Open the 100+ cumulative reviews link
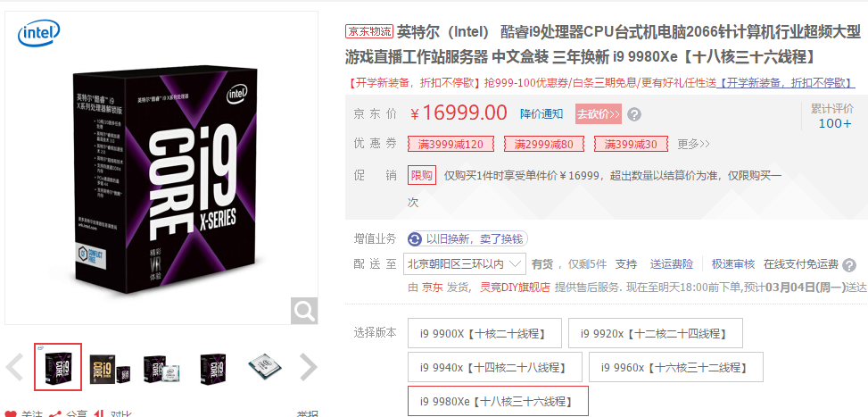 pyautogui.click(x=835, y=123)
